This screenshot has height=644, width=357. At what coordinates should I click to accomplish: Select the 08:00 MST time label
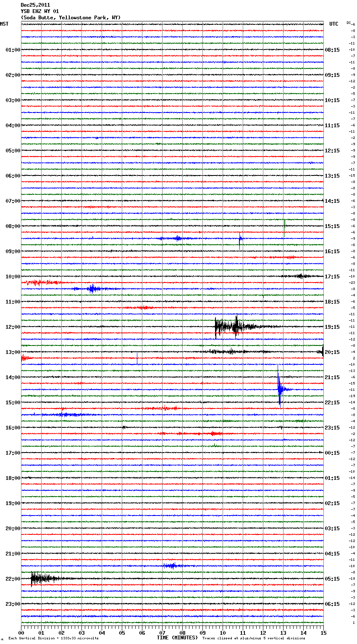(x=13, y=226)
